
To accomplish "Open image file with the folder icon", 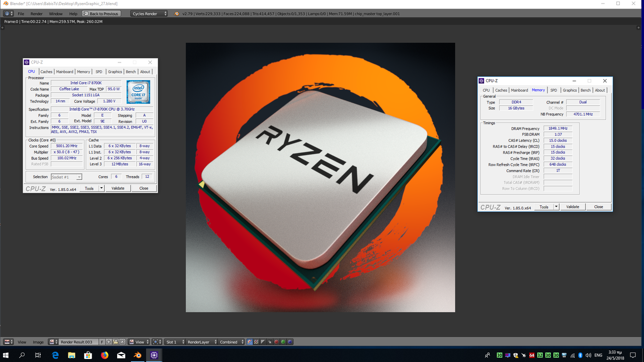I will pyautogui.click(x=115, y=342).
